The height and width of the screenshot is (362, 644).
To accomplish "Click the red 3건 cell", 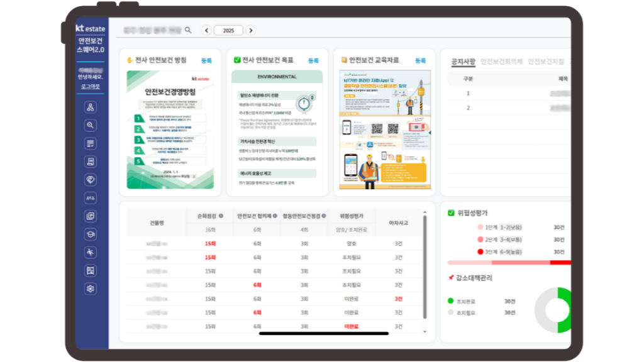I will tap(398, 299).
